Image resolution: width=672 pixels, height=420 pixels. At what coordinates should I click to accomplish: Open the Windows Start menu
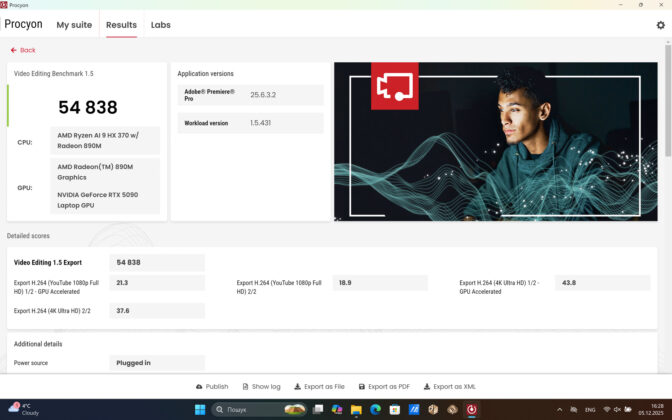click(x=200, y=410)
